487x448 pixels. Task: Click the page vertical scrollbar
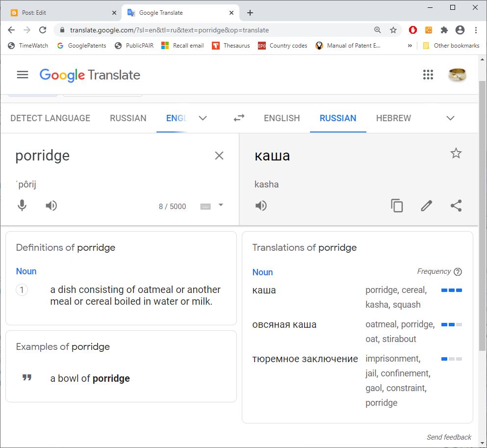tap(482, 215)
